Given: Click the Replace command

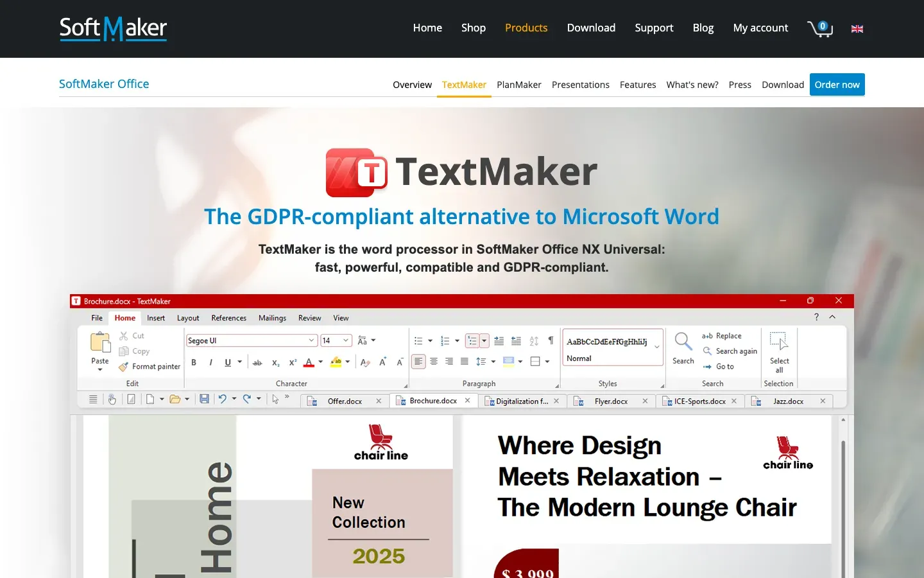Looking at the screenshot, I should 722,336.
